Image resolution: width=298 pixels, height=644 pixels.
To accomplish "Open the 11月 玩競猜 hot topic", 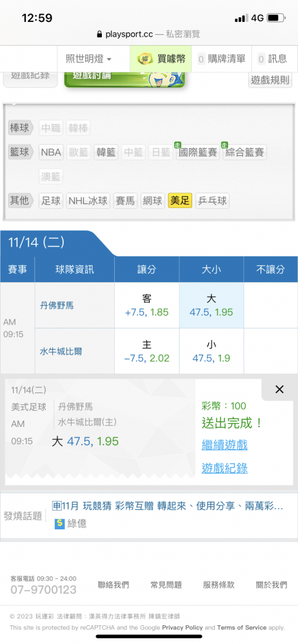I will (x=168, y=506).
